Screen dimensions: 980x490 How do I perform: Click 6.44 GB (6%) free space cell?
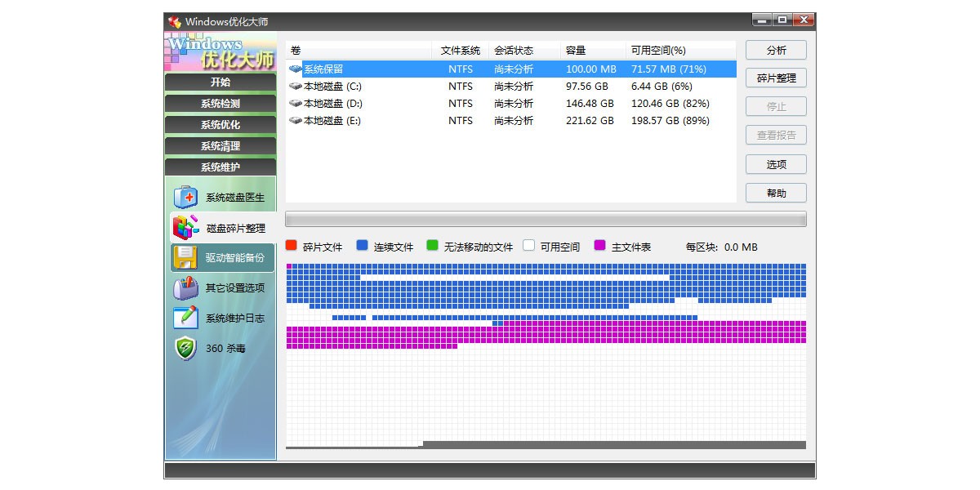(661, 87)
